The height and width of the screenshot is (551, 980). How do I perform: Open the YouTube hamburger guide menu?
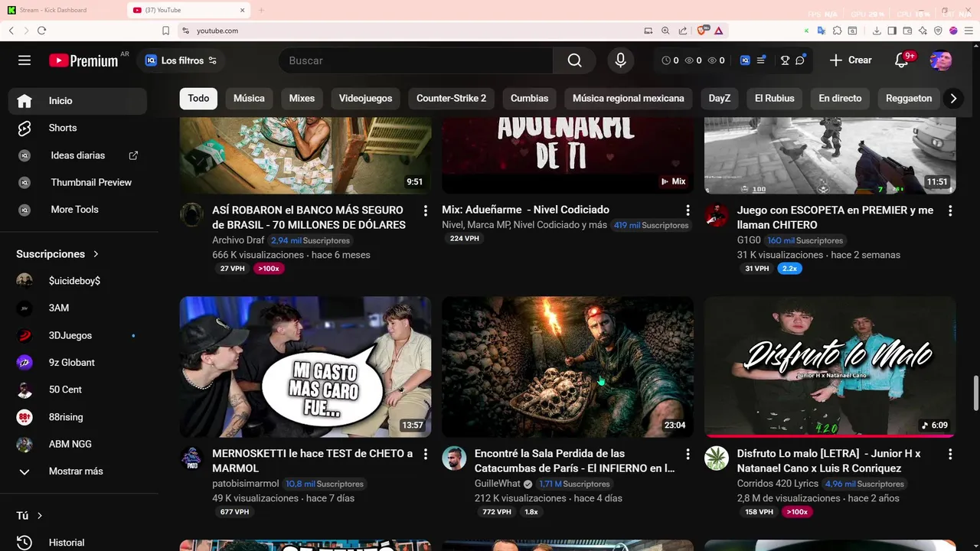point(24,60)
